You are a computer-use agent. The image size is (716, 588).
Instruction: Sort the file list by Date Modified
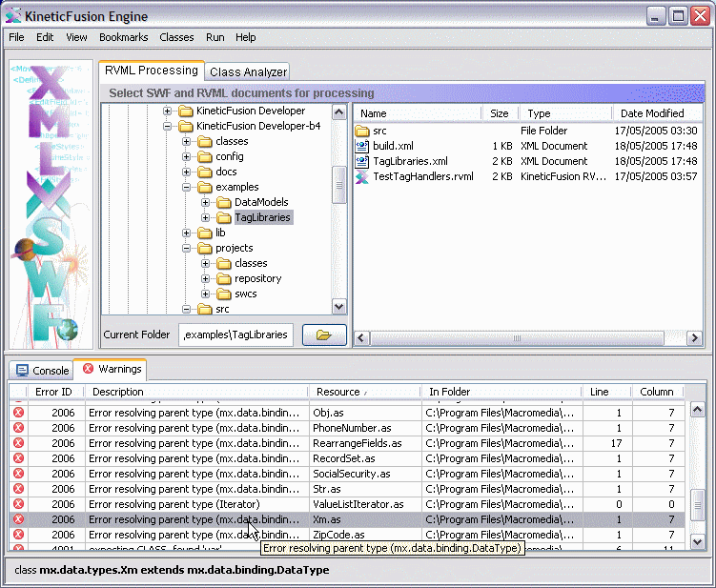pos(651,113)
